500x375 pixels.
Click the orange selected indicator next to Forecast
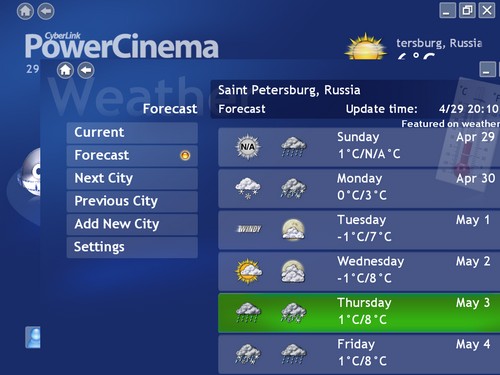pyautogui.click(x=185, y=155)
